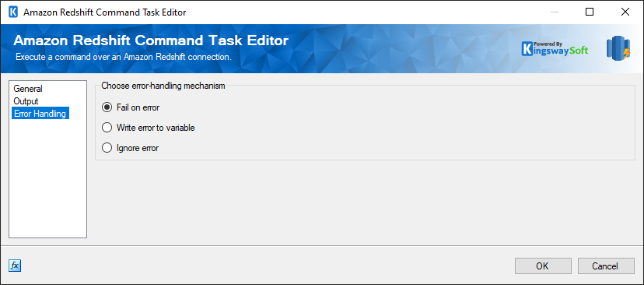Enable the Ignore error option
The image size is (644, 285).
130,148
